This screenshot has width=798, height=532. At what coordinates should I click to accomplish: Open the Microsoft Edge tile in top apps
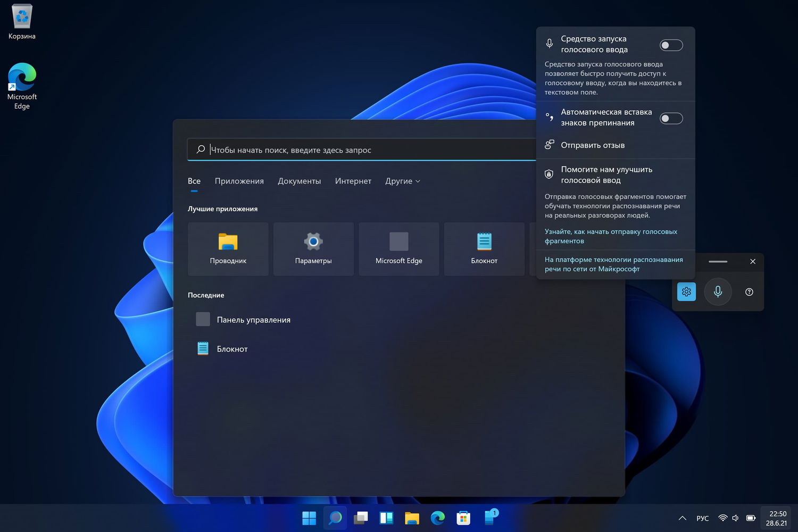click(x=399, y=249)
